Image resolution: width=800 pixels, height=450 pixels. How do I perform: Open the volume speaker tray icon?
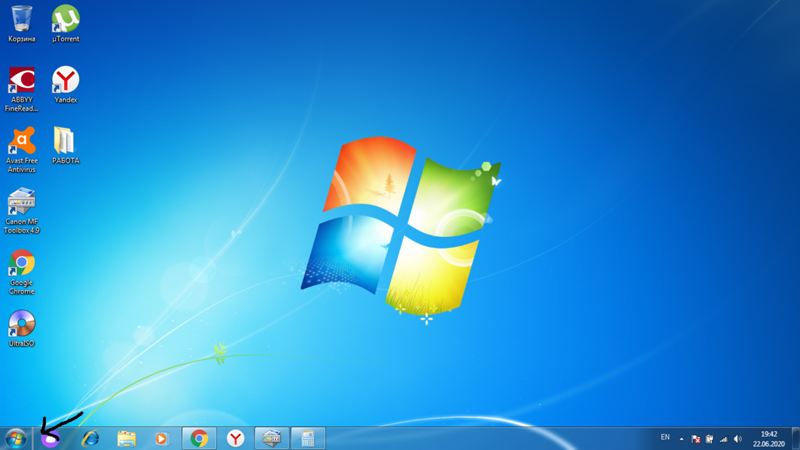click(x=738, y=439)
